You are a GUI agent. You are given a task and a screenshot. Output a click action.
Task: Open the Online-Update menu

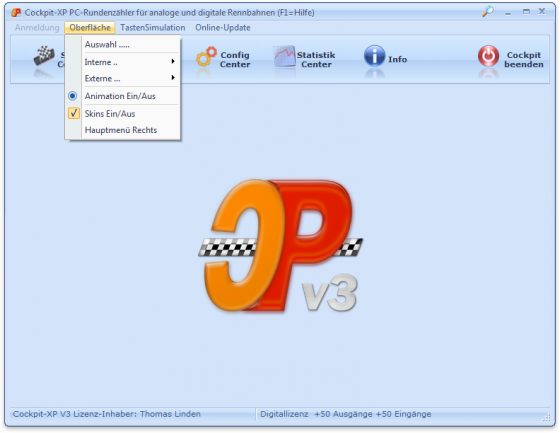point(222,28)
